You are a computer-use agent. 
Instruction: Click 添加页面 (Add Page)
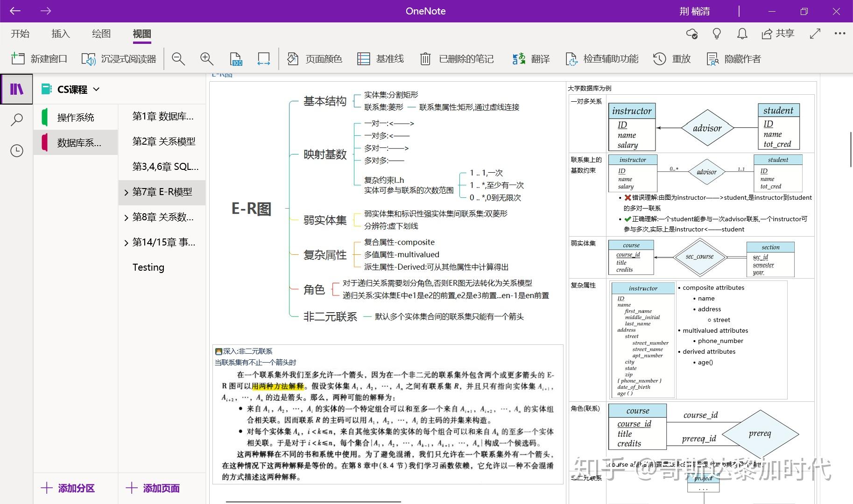coord(153,488)
